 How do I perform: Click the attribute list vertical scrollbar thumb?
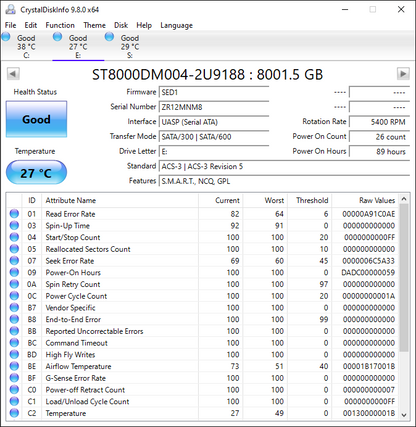404,278
